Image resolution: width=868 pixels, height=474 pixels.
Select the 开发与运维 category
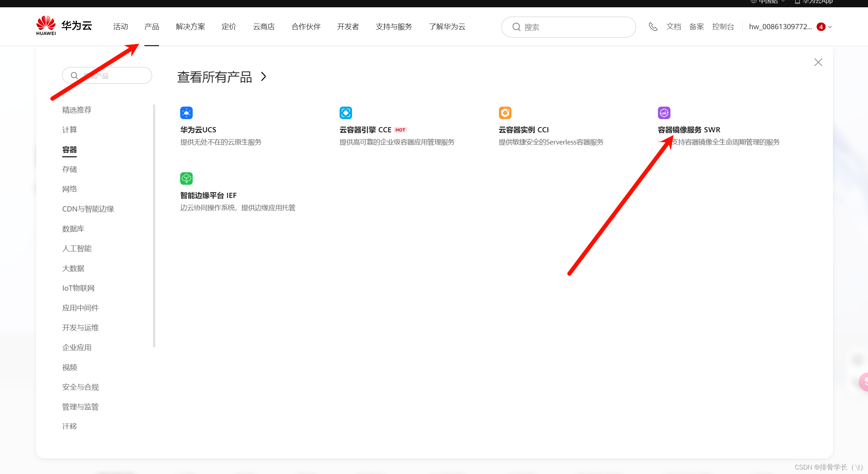(81, 328)
